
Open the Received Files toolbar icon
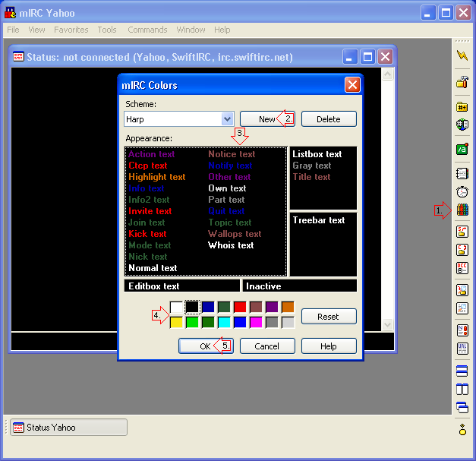[462, 290]
